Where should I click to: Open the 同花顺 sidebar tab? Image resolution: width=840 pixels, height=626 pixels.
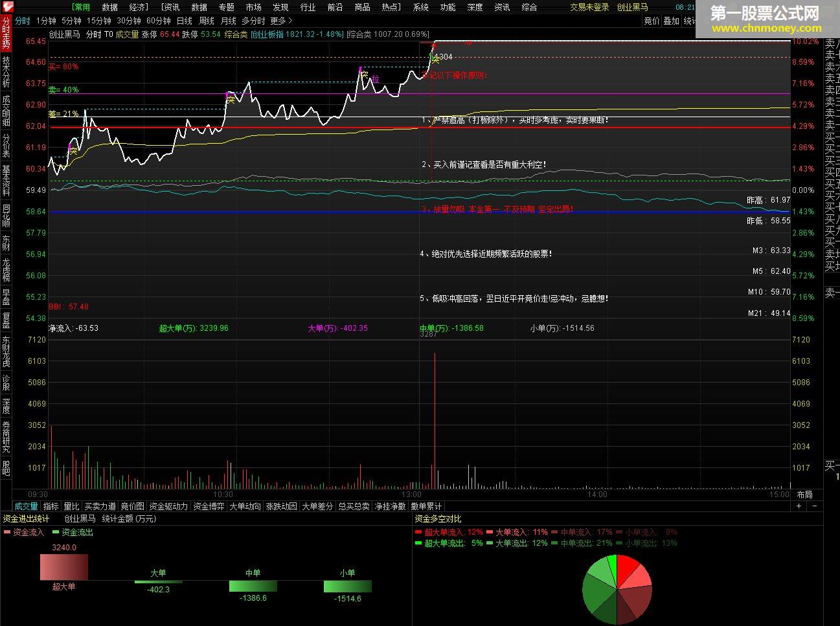[x=6, y=216]
